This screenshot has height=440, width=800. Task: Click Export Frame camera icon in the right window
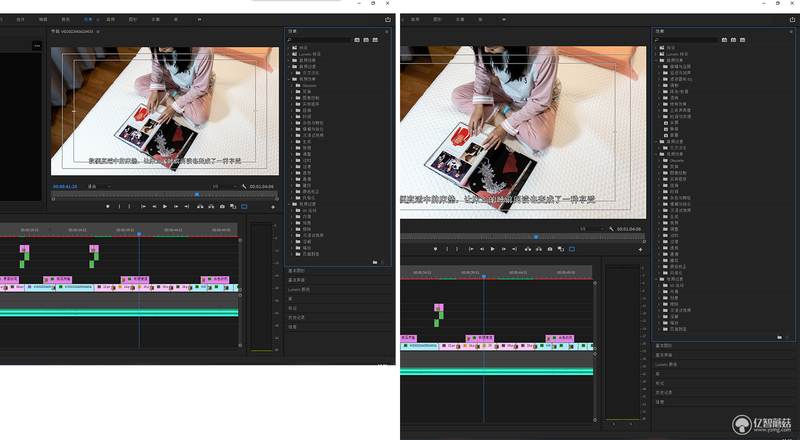pos(549,249)
